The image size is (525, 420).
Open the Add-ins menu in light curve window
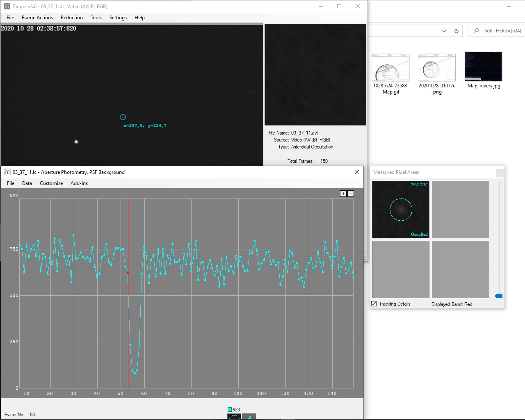pyautogui.click(x=79, y=183)
